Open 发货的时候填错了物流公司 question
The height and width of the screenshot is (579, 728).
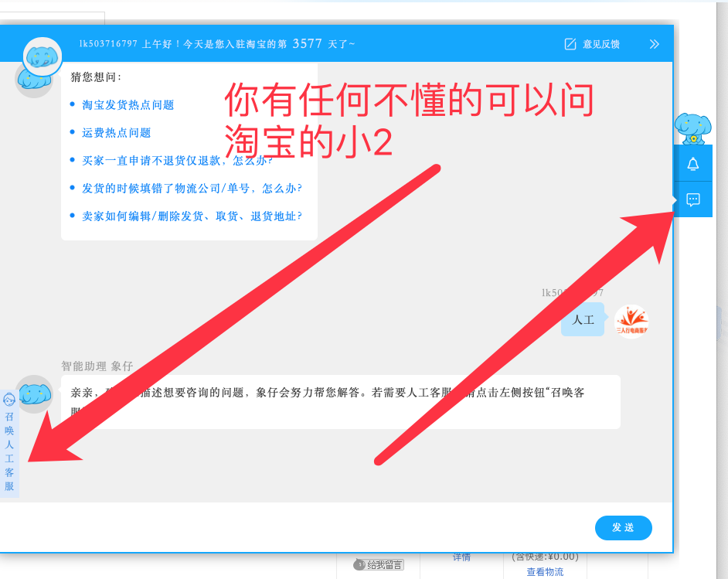[x=192, y=189]
